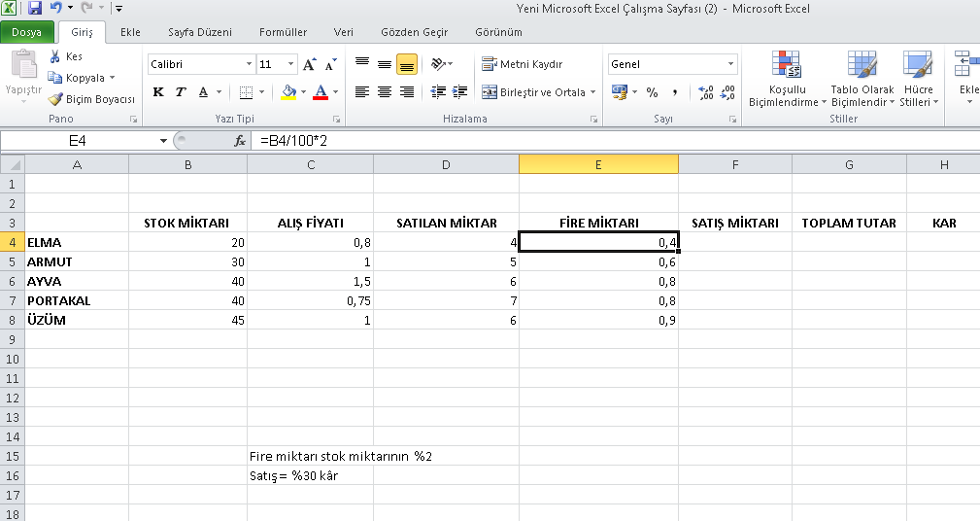
Task: Open fill color dropdown arrow
Action: (x=304, y=92)
